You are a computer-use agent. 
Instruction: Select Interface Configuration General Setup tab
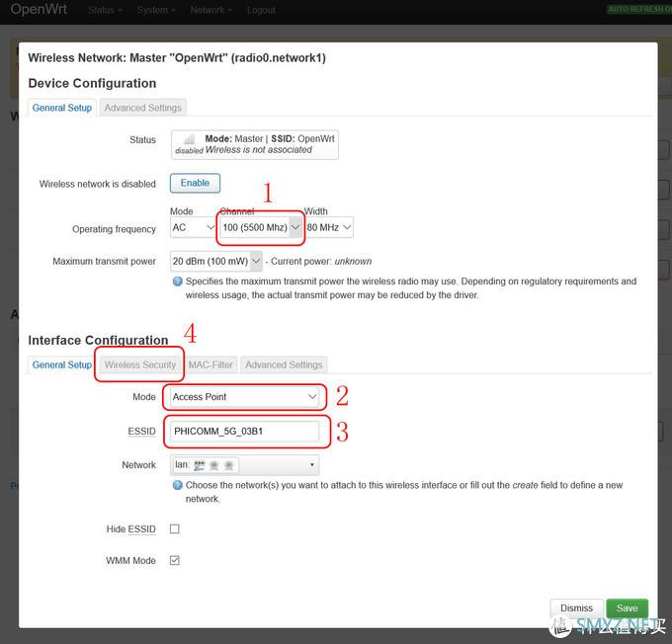[x=62, y=365]
